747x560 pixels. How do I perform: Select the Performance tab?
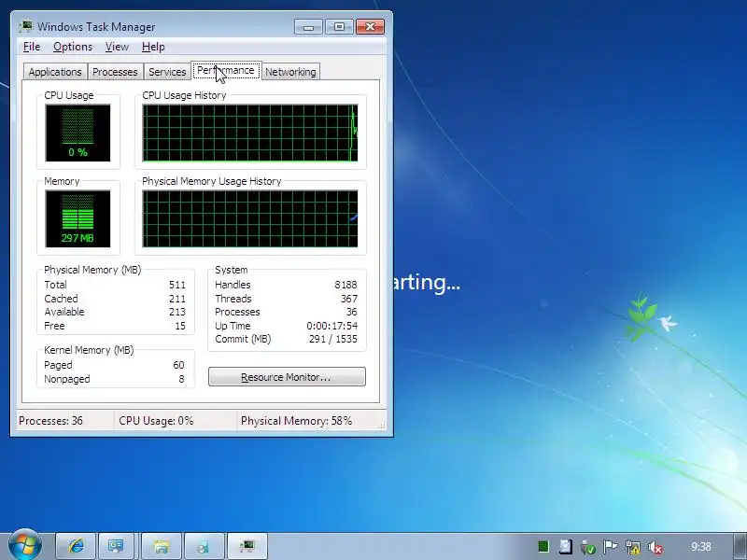pyautogui.click(x=226, y=71)
